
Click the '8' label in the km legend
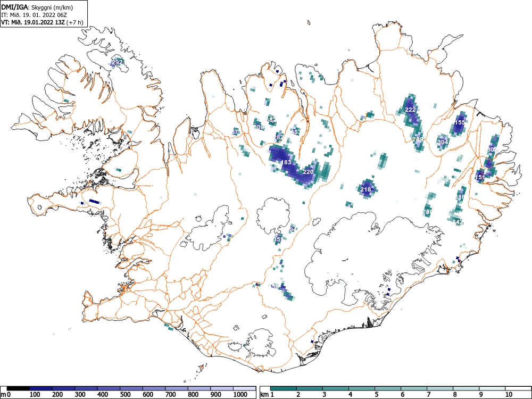[455, 395]
